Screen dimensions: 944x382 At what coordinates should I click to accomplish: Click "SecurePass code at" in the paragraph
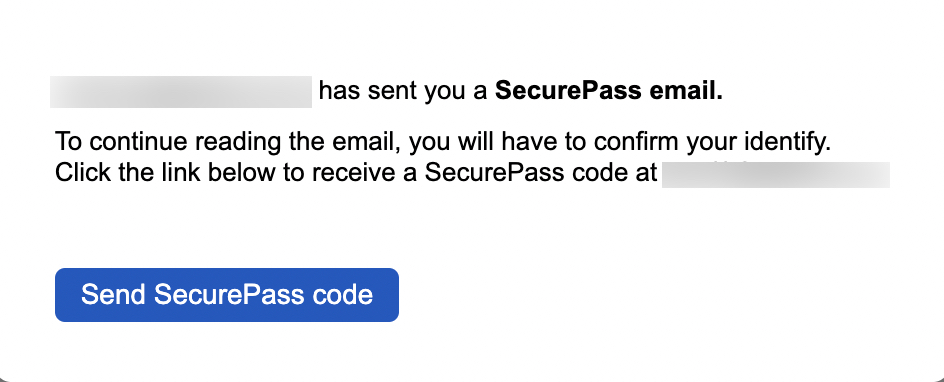pyautogui.click(x=541, y=173)
